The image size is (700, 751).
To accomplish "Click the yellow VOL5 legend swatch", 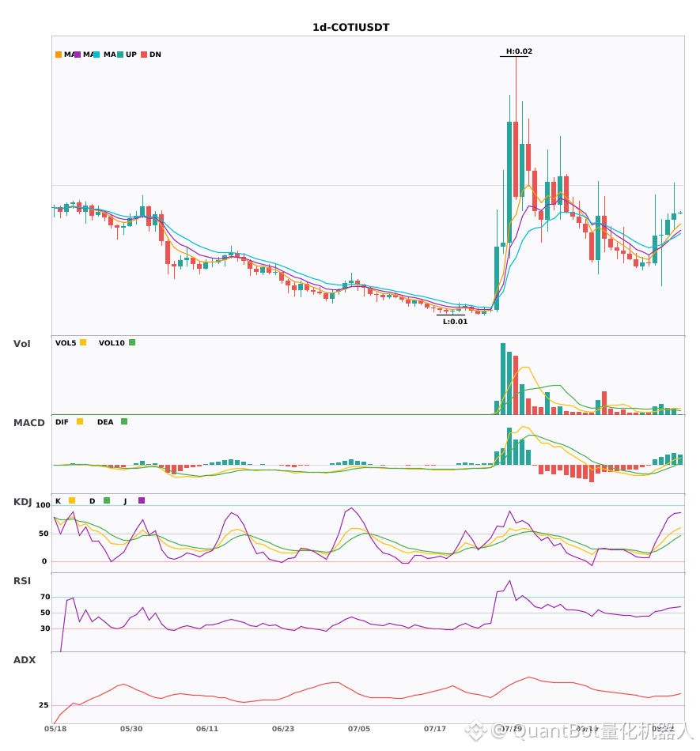I will [83, 342].
